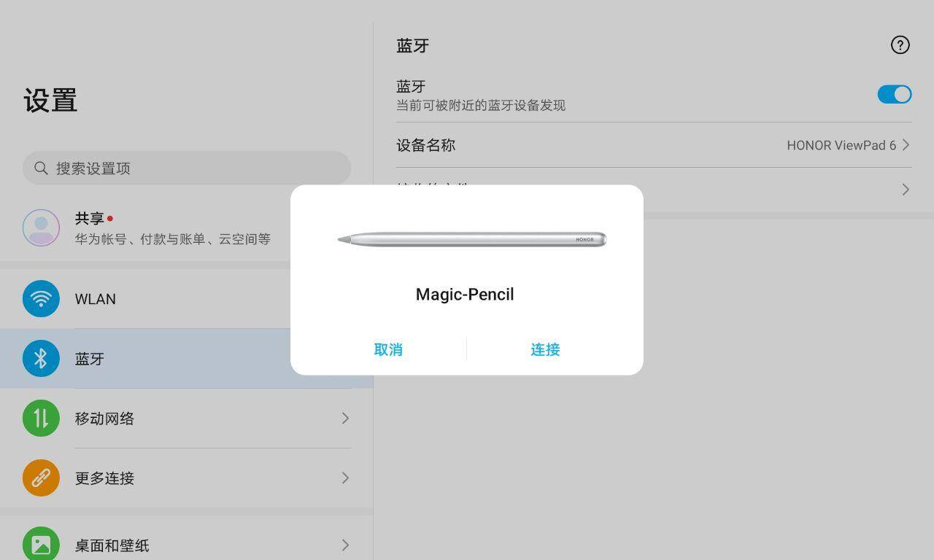Turn off the Bluetooth switch

895,94
